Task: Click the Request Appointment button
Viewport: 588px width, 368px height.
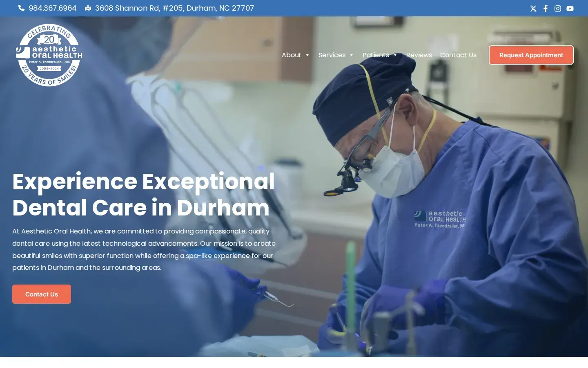Action: coord(531,55)
